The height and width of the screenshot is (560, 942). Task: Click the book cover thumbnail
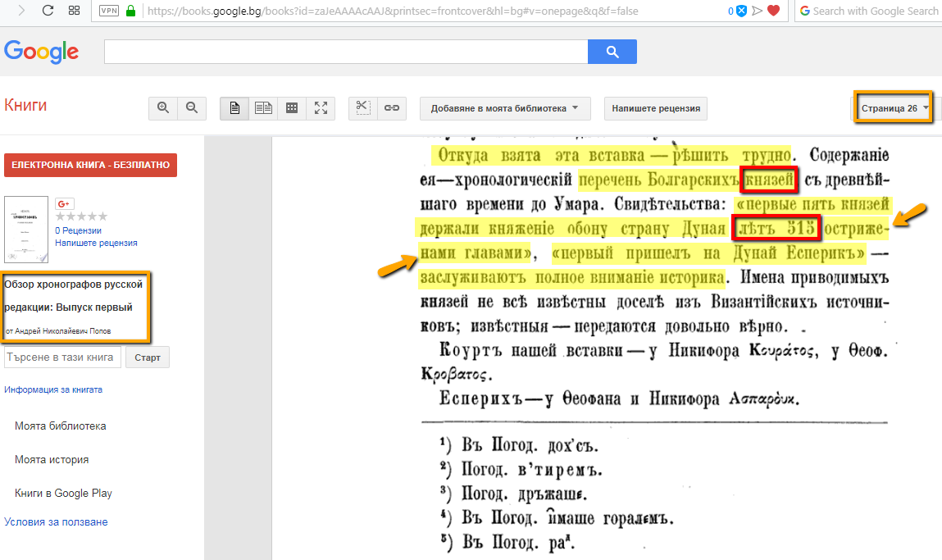point(27,229)
